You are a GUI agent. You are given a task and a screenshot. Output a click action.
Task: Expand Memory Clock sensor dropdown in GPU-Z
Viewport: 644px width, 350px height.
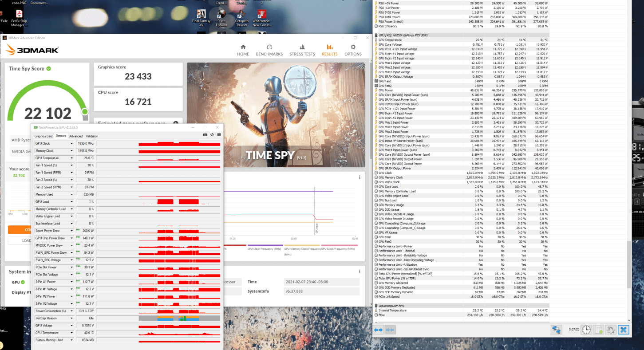[x=71, y=151]
